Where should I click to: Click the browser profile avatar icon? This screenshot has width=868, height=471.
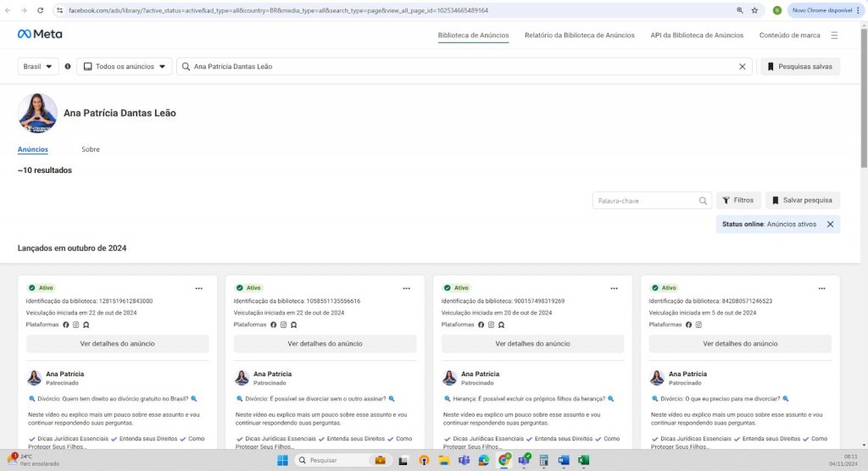coord(777,10)
